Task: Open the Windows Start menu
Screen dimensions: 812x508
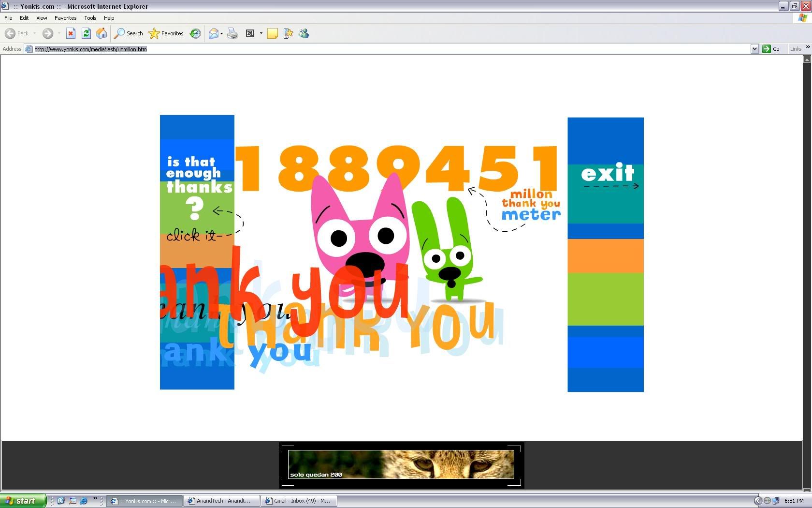Action: coord(23,501)
